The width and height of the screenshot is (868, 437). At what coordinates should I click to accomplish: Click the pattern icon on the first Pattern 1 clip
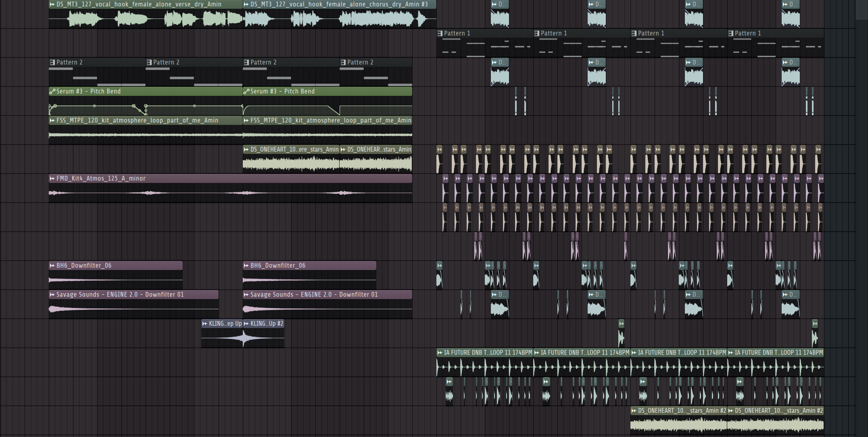pos(440,33)
